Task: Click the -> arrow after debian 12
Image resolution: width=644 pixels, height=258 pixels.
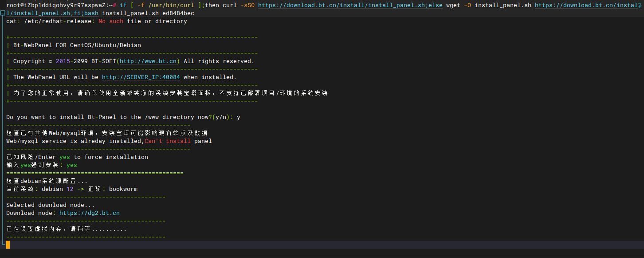Action: click(x=80, y=189)
